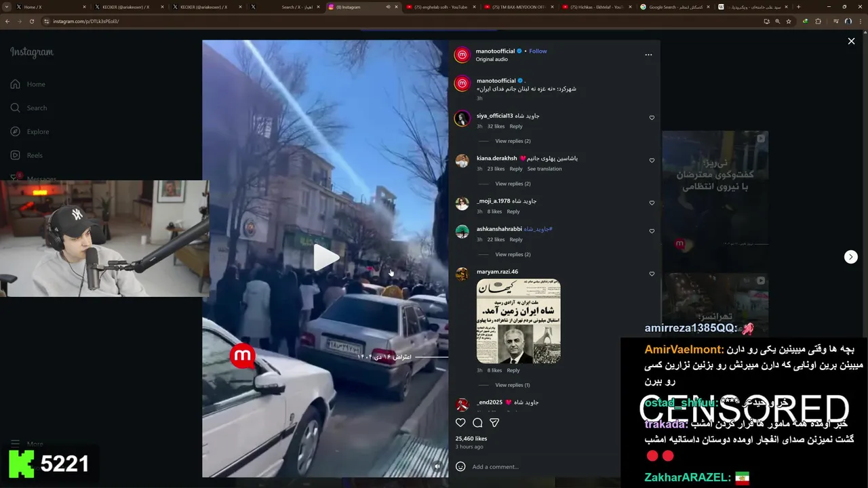Close the post overlay with X
Screen dimensions: 868x488
(851, 41)
